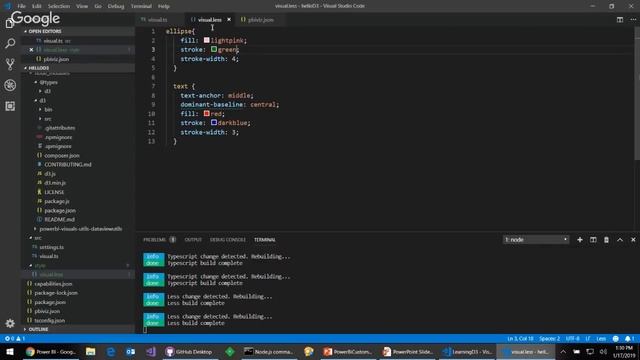Change indentation via Spaces: 2
Viewport: 640px width, 360px height.
click(x=549, y=338)
